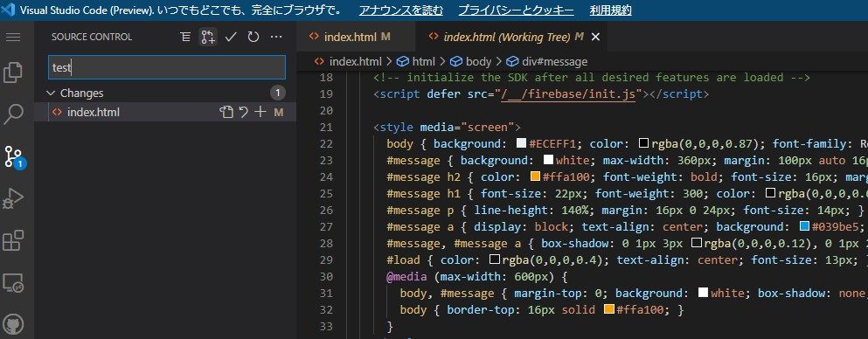Open the #ffa100 swatch on line 32
Screen dimensions: 868x339
pos(609,309)
